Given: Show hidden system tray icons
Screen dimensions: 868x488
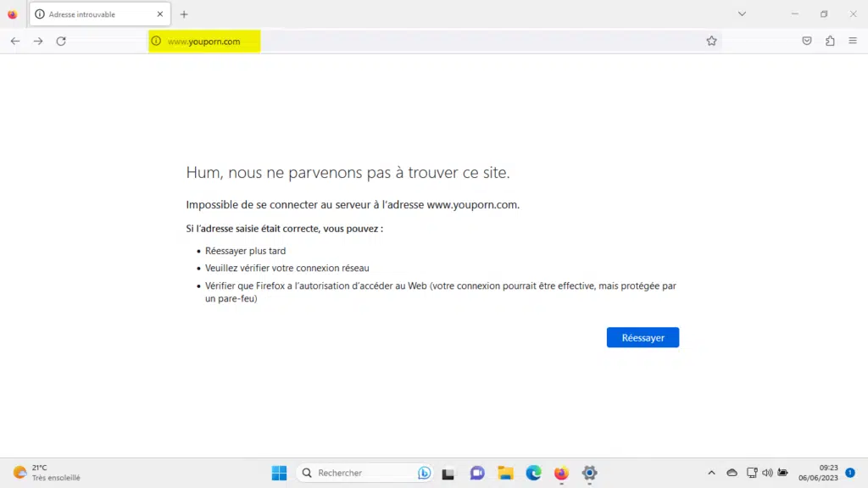Looking at the screenshot, I should click(x=711, y=473).
